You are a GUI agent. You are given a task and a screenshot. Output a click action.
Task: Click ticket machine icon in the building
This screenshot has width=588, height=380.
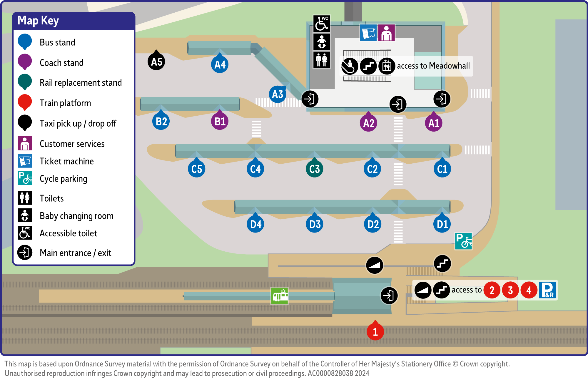(368, 33)
